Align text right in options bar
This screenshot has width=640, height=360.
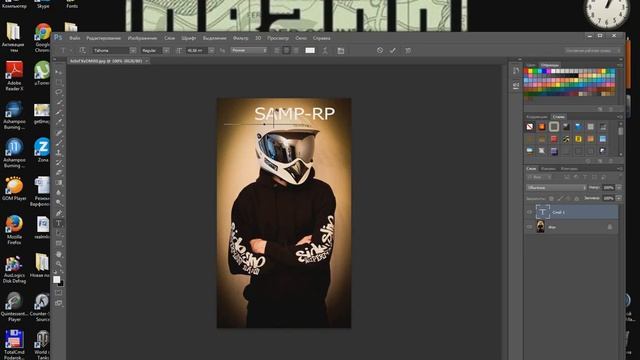[x=296, y=51]
